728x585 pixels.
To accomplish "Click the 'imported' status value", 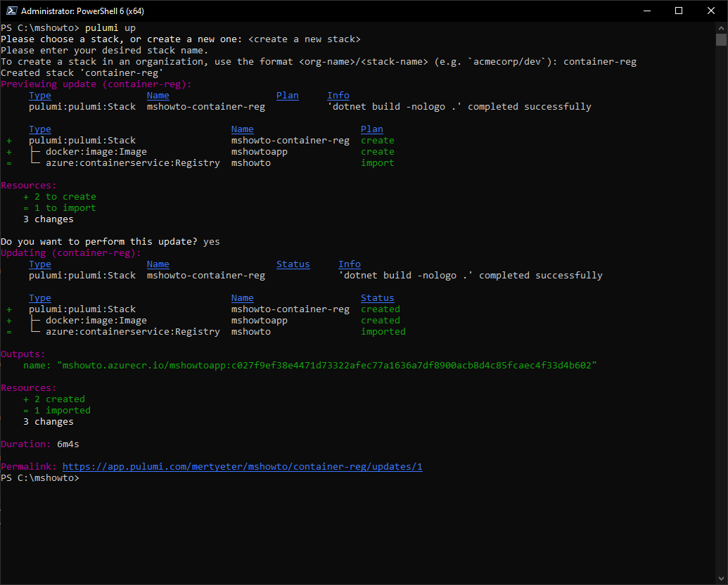I will point(383,331).
